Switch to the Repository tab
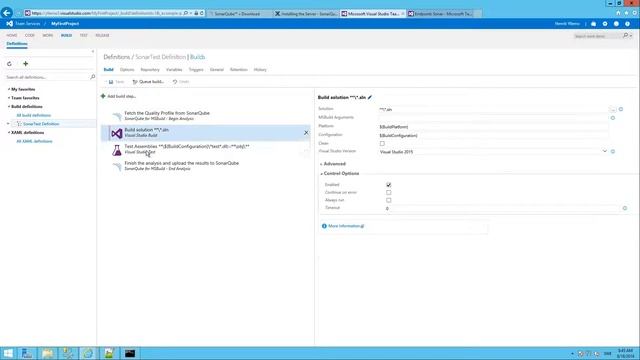Image resolution: width=640 pixels, height=360 pixels. coord(150,70)
